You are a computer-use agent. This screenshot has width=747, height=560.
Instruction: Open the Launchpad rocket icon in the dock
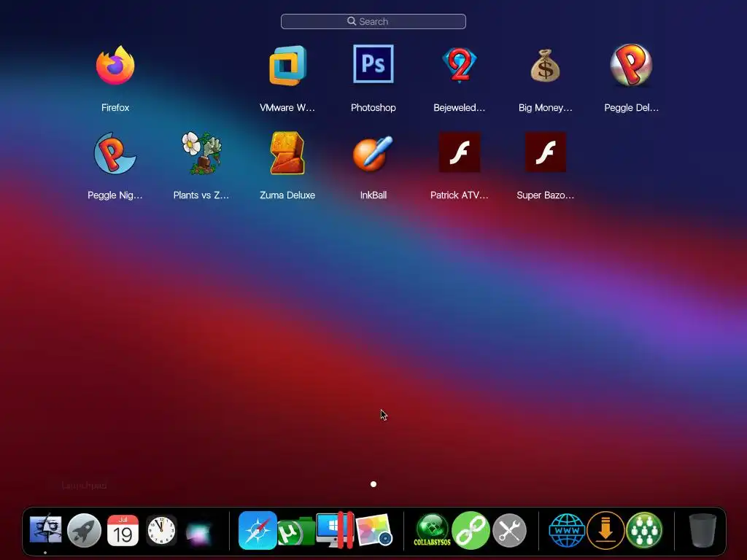85,530
